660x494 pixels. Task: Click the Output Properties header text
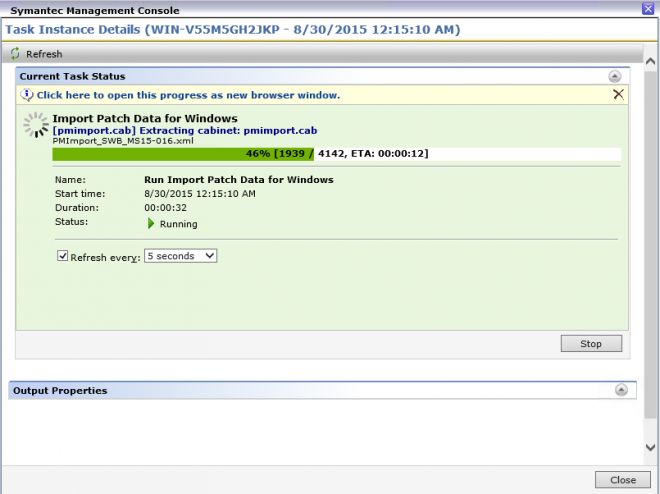60,390
